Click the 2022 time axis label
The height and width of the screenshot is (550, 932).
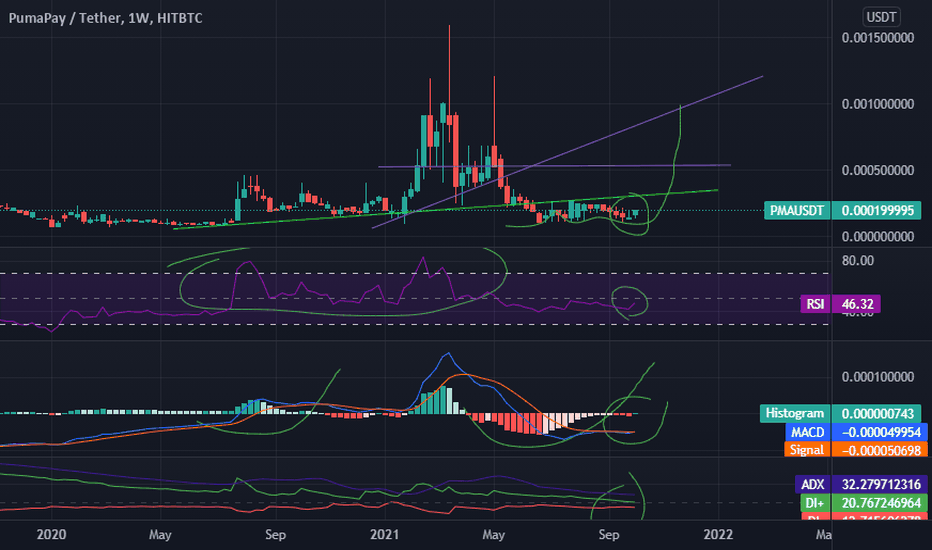tap(718, 535)
